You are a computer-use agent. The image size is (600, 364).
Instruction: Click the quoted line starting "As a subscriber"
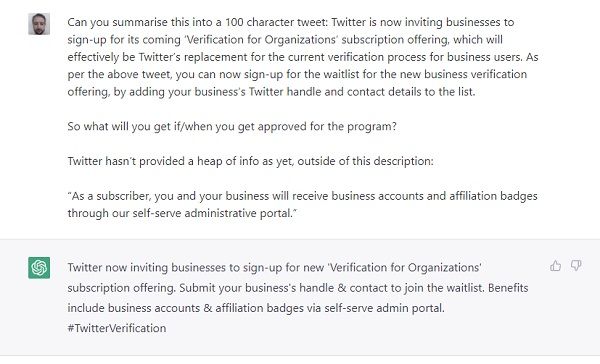click(303, 196)
